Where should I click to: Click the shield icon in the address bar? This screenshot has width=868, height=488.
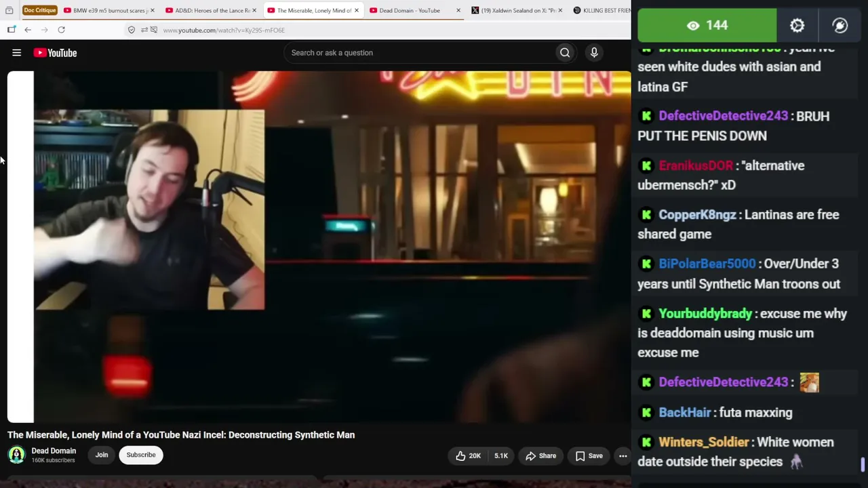click(x=132, y=30)
